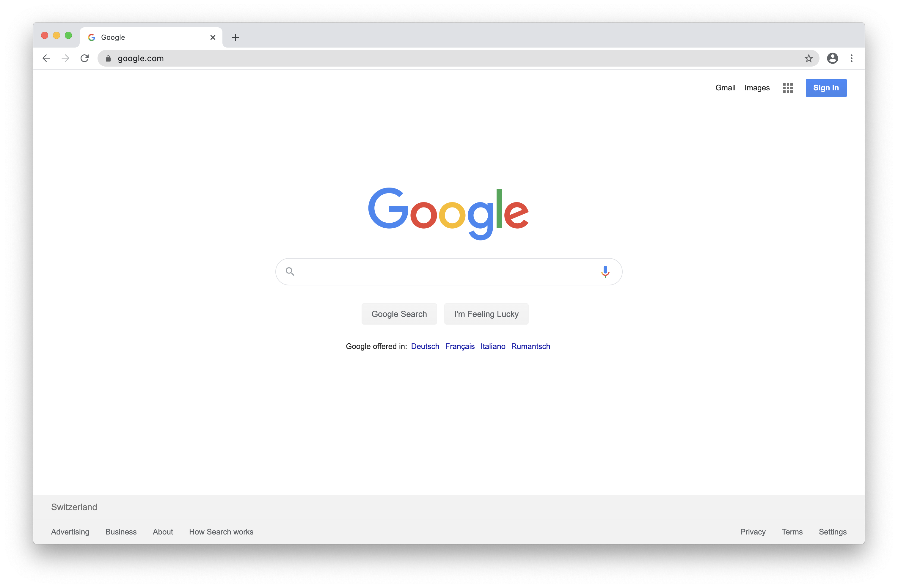Open About link in page footer
This screenshot has width=898, height=588.
(x=162, y=532)
